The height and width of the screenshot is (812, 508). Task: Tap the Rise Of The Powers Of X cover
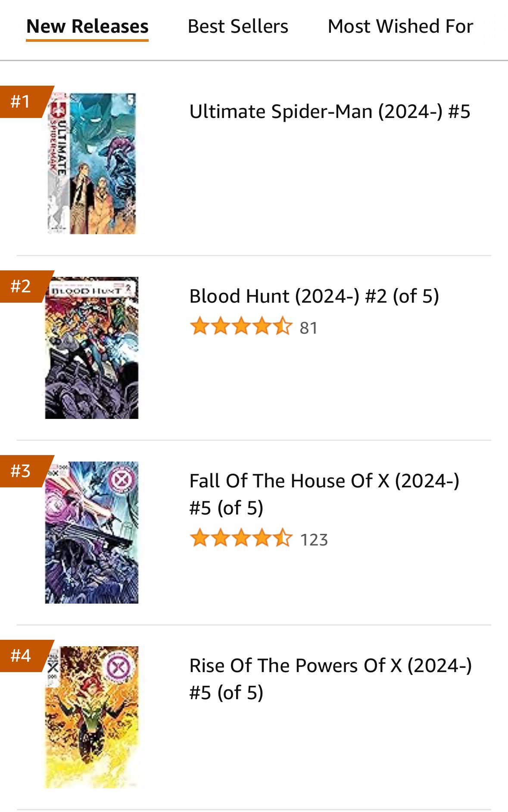92,717
